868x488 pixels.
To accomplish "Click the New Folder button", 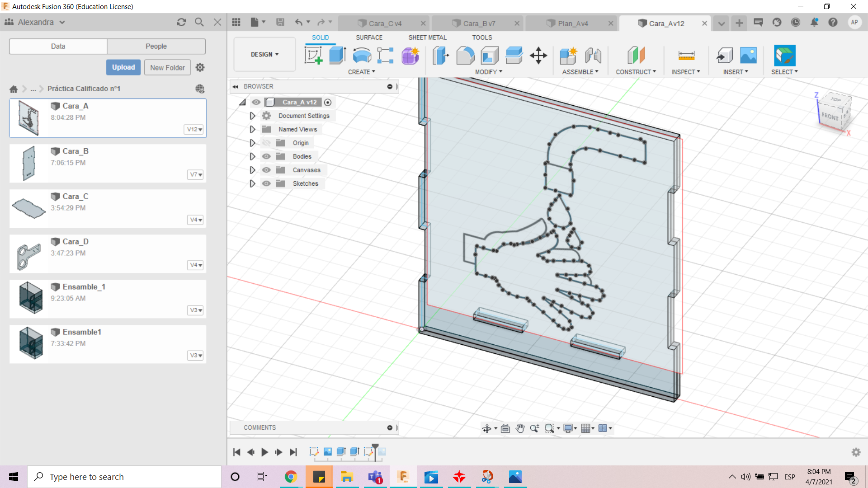I will coord(167,67).
